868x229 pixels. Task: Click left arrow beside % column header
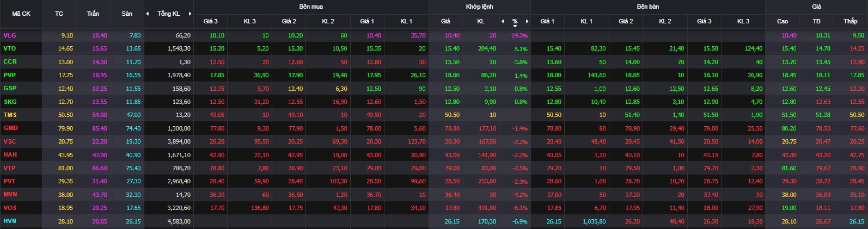point(503,21)
